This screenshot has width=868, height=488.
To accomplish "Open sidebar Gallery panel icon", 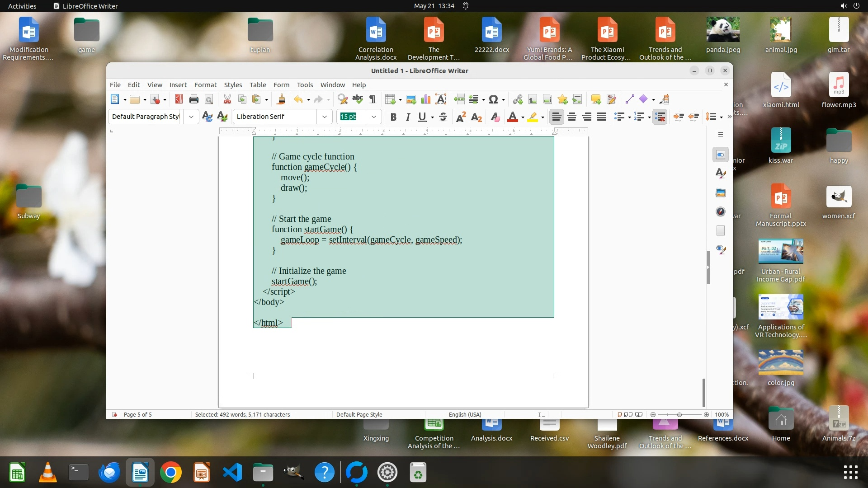I will click(721, 193).
